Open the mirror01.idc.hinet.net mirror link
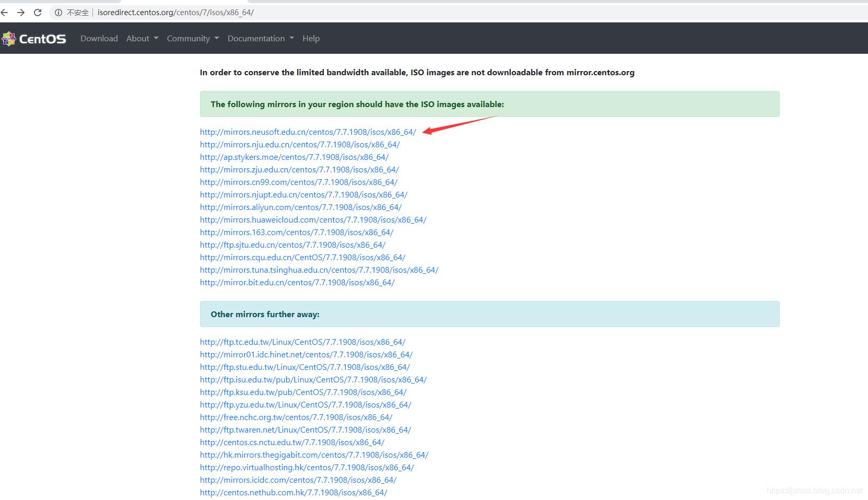Image resolution: width=868 pixels, height=500 pixels. pos(307,355)
